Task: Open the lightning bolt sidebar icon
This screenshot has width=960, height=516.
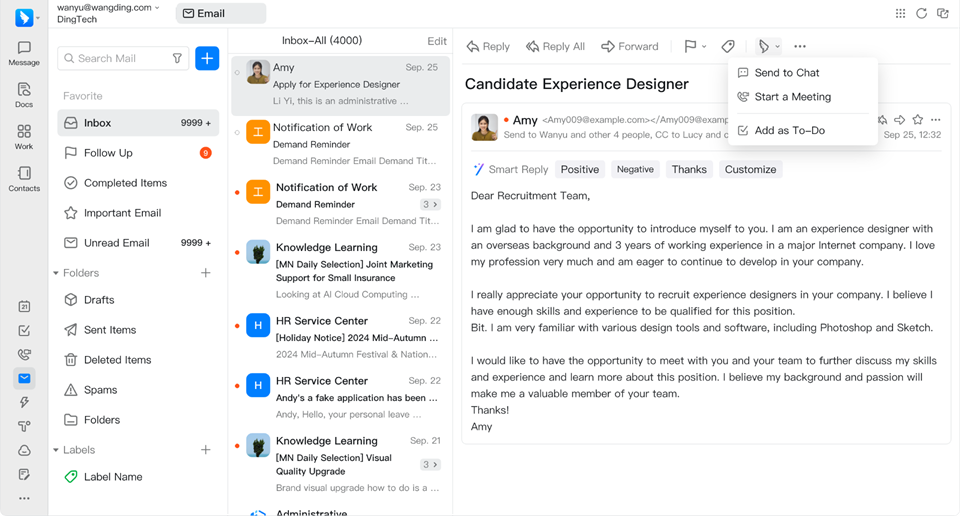Action: pos(24,402)
